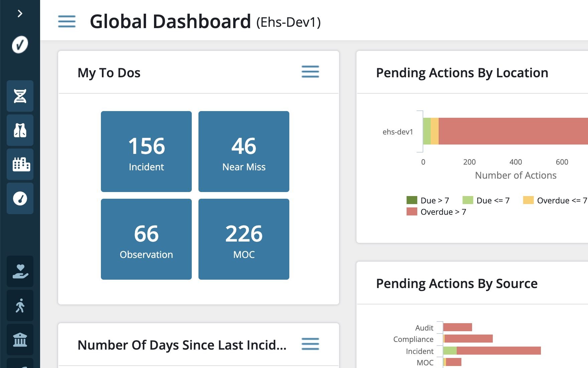
Task: Click the MOC bar in source chart
Action: (x=453, y=362)
